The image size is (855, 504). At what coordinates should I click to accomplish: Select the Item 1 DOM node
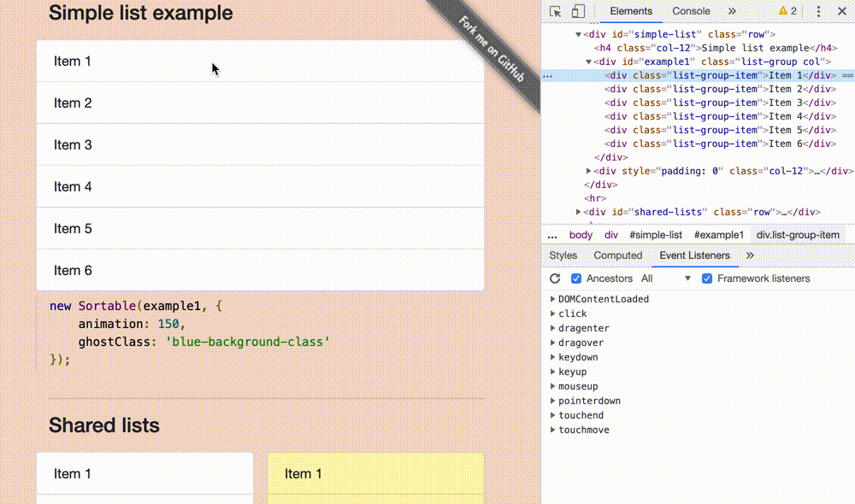(720, 76)
